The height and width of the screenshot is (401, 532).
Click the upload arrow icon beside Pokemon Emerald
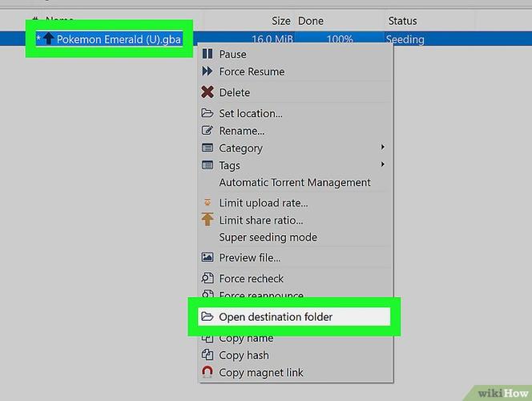click(49, 38)
